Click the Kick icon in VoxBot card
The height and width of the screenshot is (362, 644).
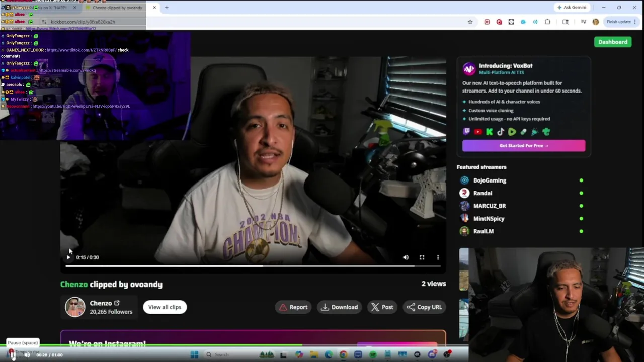click(x=489, y=132)
